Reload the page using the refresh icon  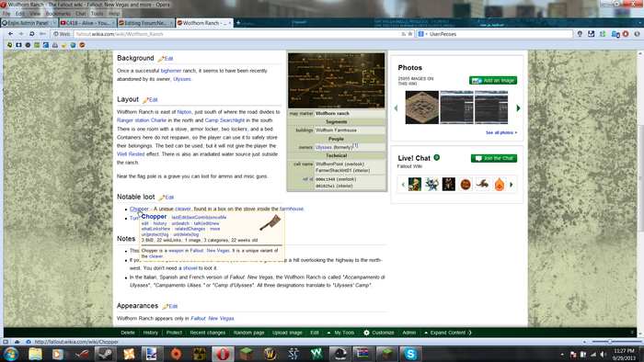tap(31, 34)
